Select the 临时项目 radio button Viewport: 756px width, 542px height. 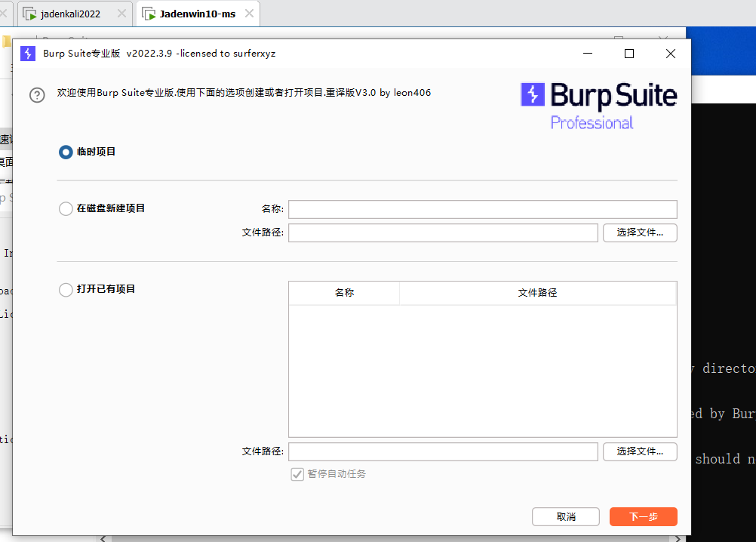click(x=66, y=152)
